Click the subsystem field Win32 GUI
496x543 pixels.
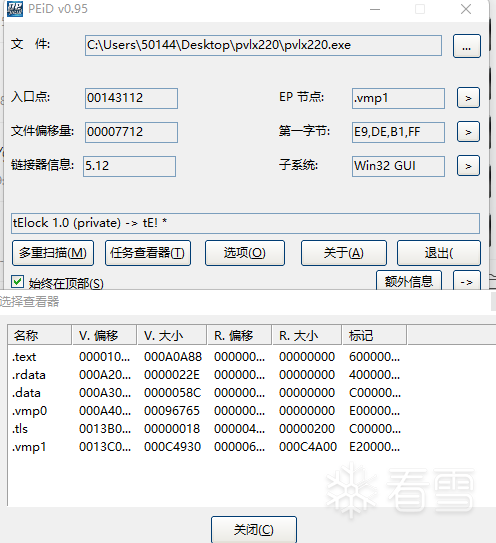pos(398,166)
